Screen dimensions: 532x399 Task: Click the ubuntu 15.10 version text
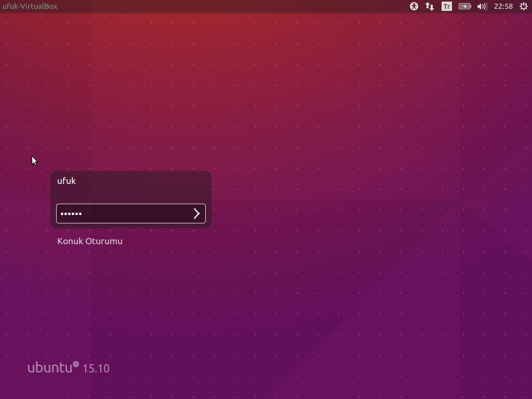point(68,368)
